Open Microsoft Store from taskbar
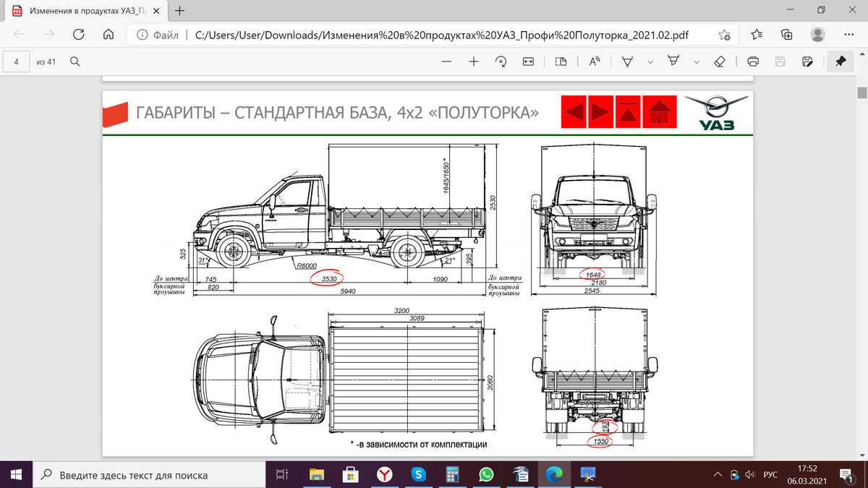 pyautogui.click(x=351, y=474)
